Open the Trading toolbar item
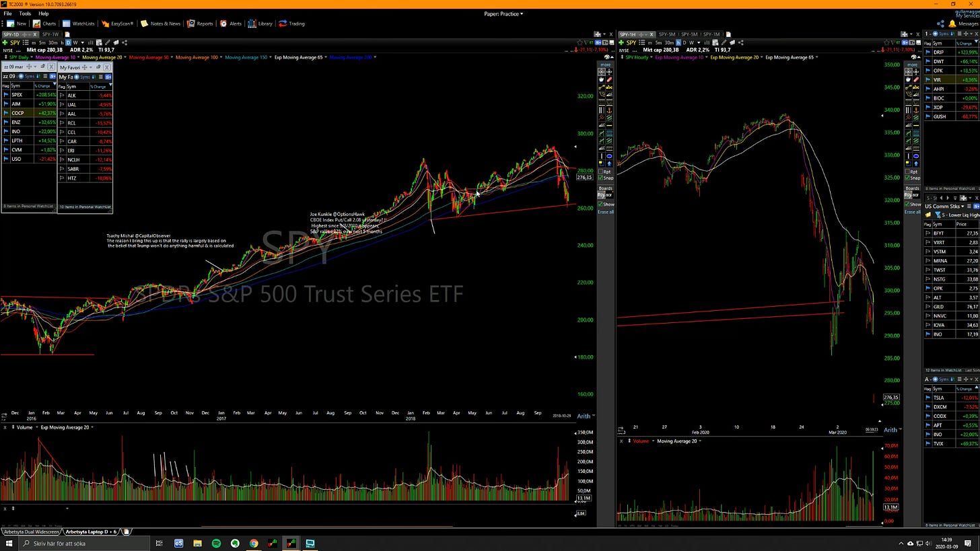Viewport: 980px width, 551px height. [x=291, y=24]
